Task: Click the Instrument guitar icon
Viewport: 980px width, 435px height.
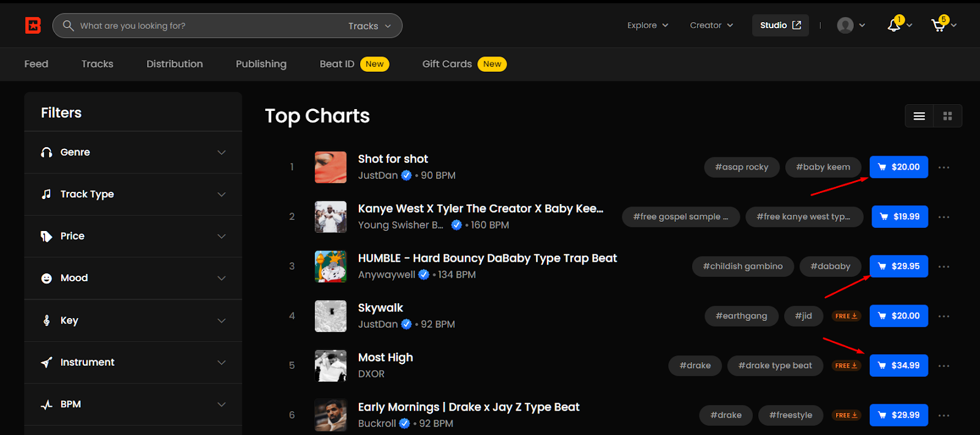Action: click(x=47, y=362)
